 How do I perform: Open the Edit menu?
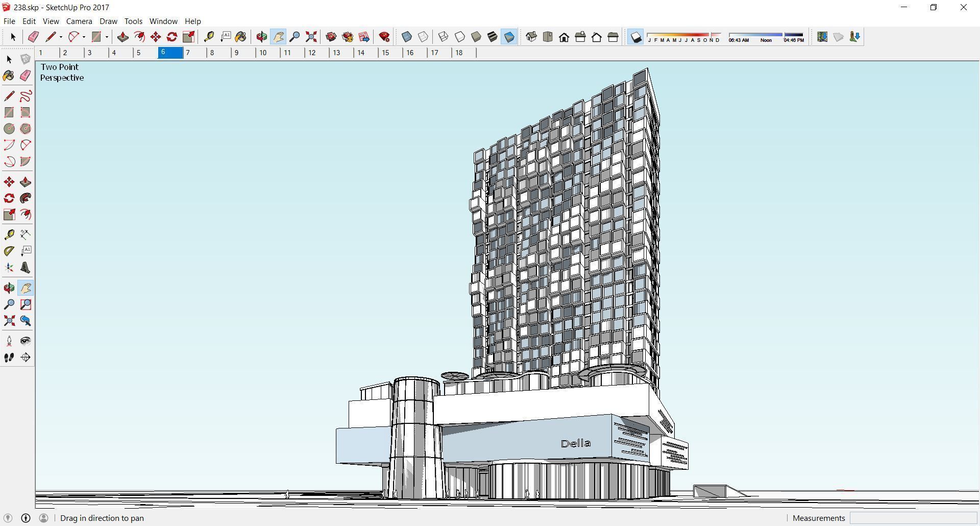(29, 21)
